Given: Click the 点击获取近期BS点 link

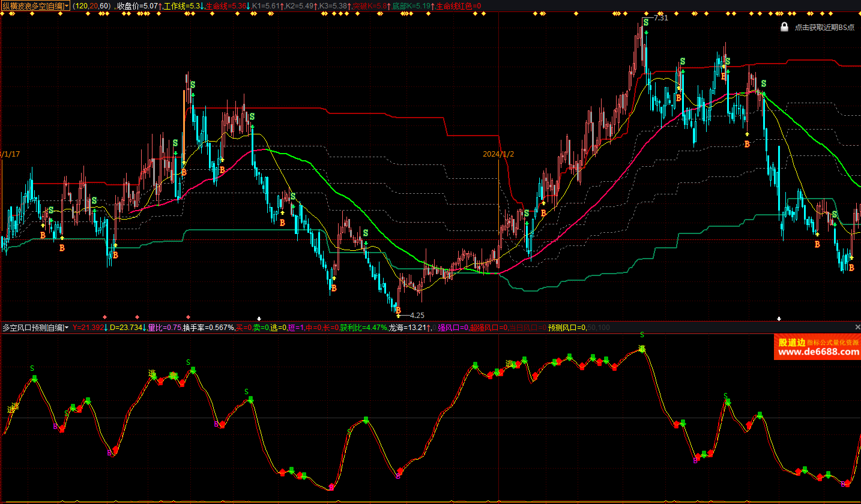Looking at the screenshot, I should click(824, 28).
